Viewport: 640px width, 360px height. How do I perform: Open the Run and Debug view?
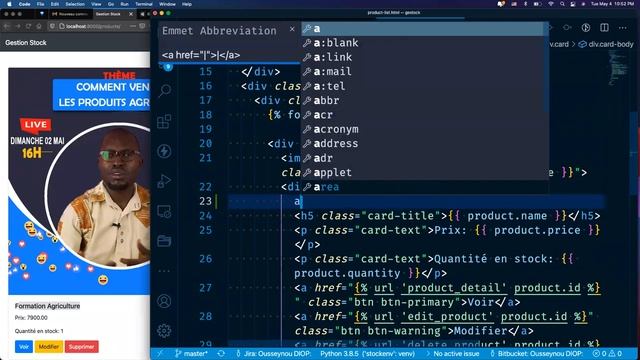[164, 181]
